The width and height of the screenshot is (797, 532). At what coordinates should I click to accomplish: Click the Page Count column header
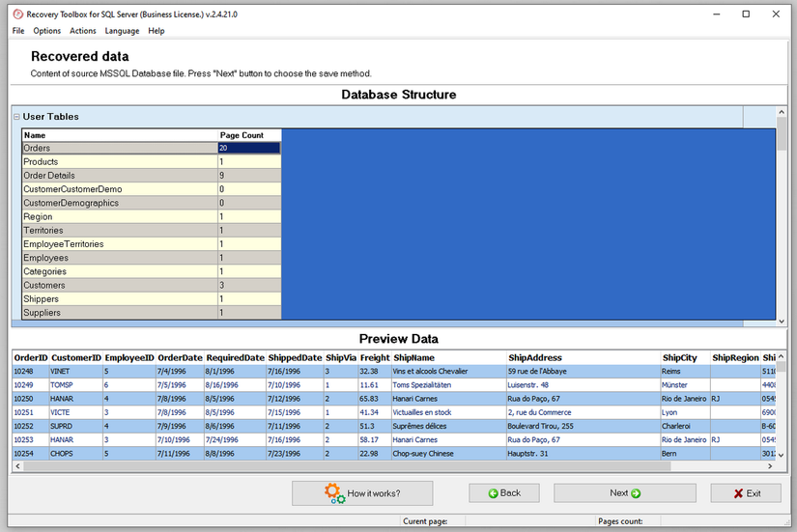pos(249,135)
